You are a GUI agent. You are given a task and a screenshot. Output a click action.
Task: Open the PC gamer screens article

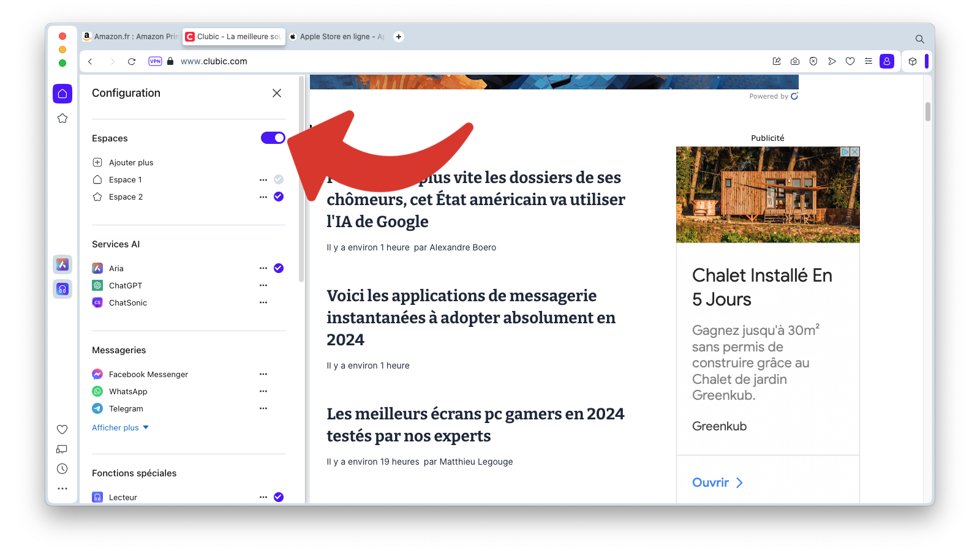pos(475,425)
